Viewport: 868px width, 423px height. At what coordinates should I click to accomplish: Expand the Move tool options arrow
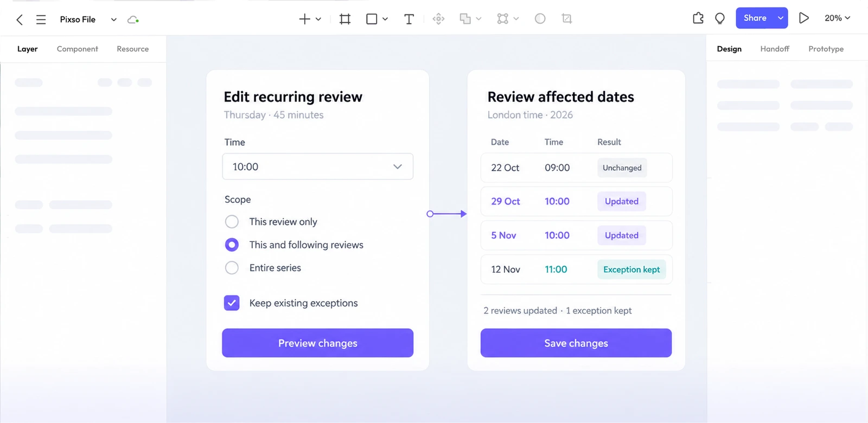[x=318, y=19]
